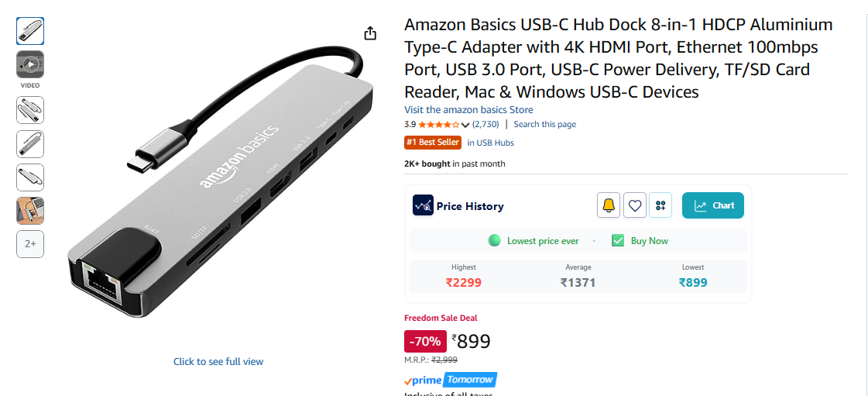Viewport: 868px width, 396px height.
Task: Open the #1 Best Seller badge
Action: pos(433,143)
